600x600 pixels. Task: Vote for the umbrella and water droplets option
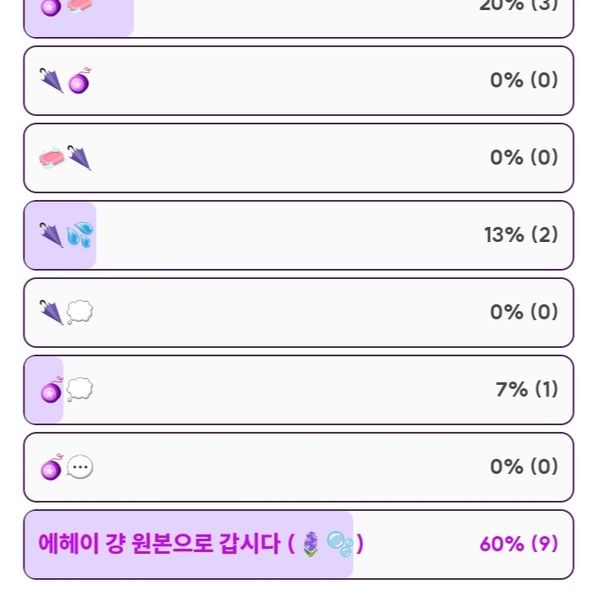[298, 235]
